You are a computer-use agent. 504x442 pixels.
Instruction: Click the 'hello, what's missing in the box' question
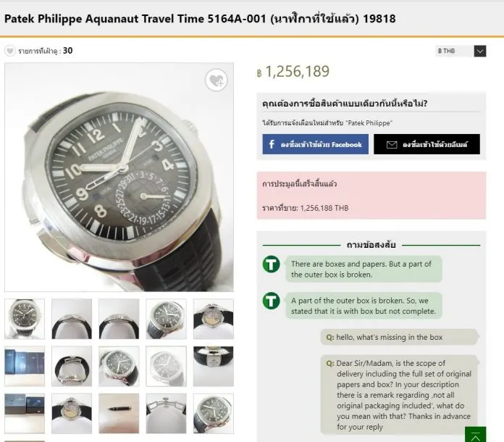point(399,337)
